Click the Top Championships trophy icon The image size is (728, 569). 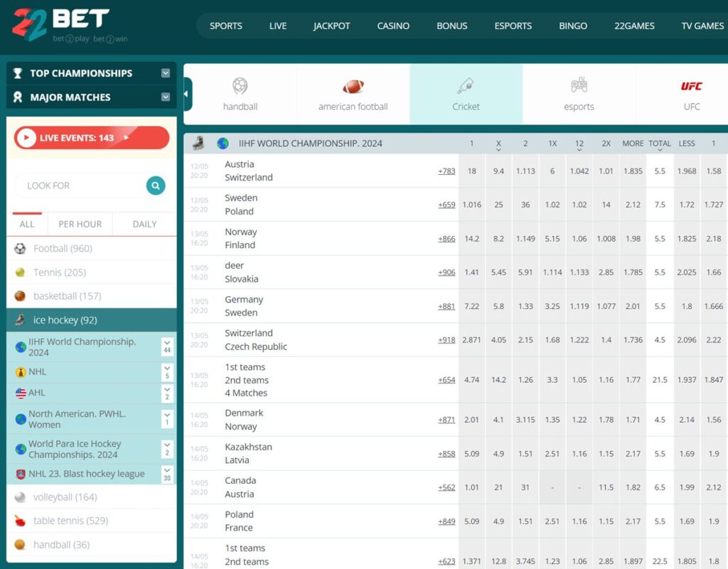click(18, 73)
